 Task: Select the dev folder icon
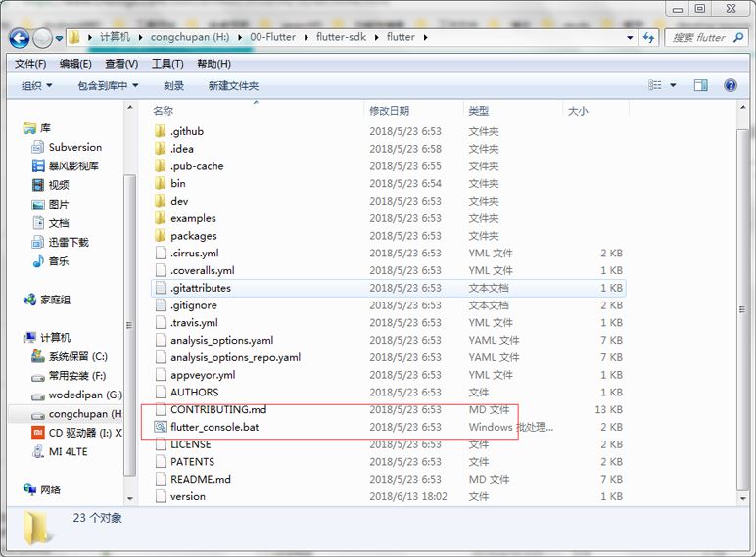click(x=161, y=201)
